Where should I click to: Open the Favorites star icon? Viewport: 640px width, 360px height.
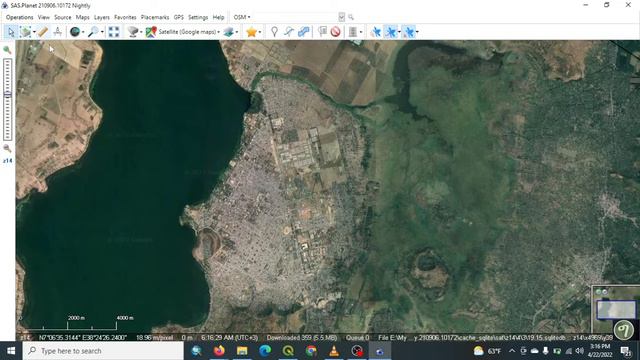(251, 32)
